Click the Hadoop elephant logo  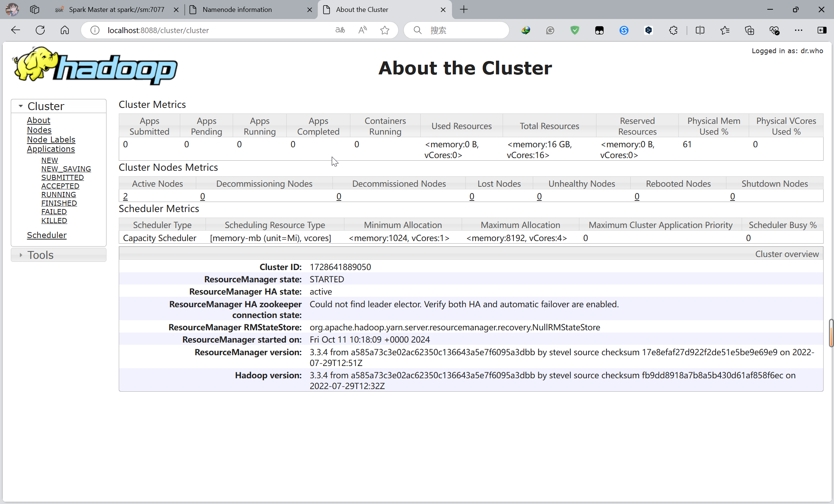(x=95, y=66)
